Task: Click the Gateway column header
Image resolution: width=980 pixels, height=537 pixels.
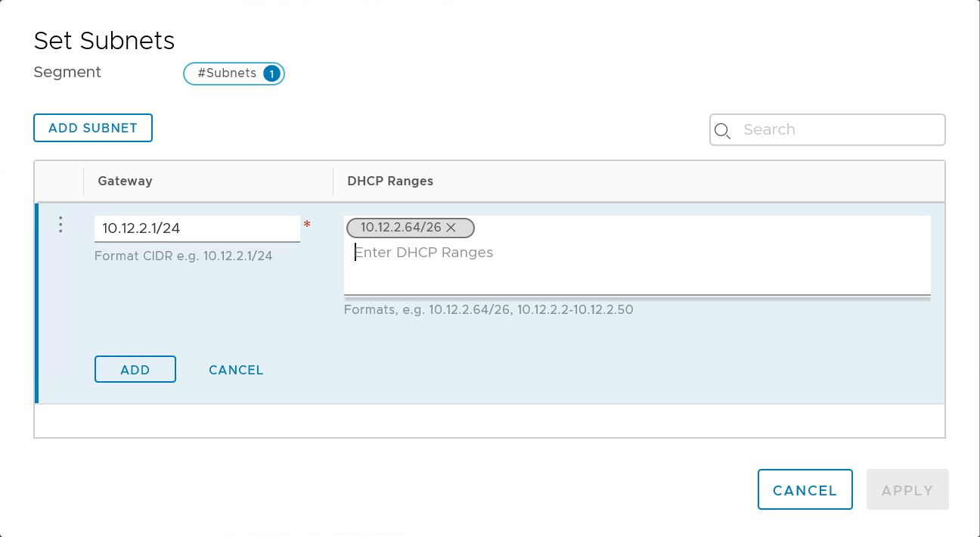Action: pyautogui.click(x=125, y=181)
